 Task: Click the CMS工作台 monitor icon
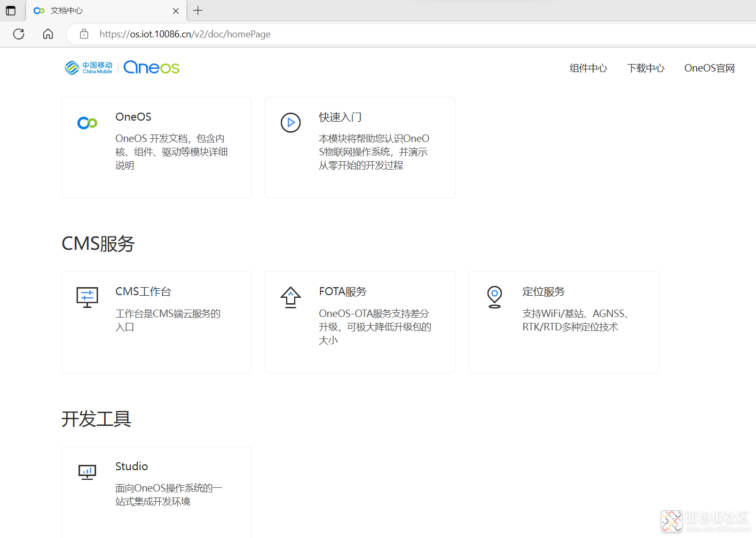coord(88,297)
